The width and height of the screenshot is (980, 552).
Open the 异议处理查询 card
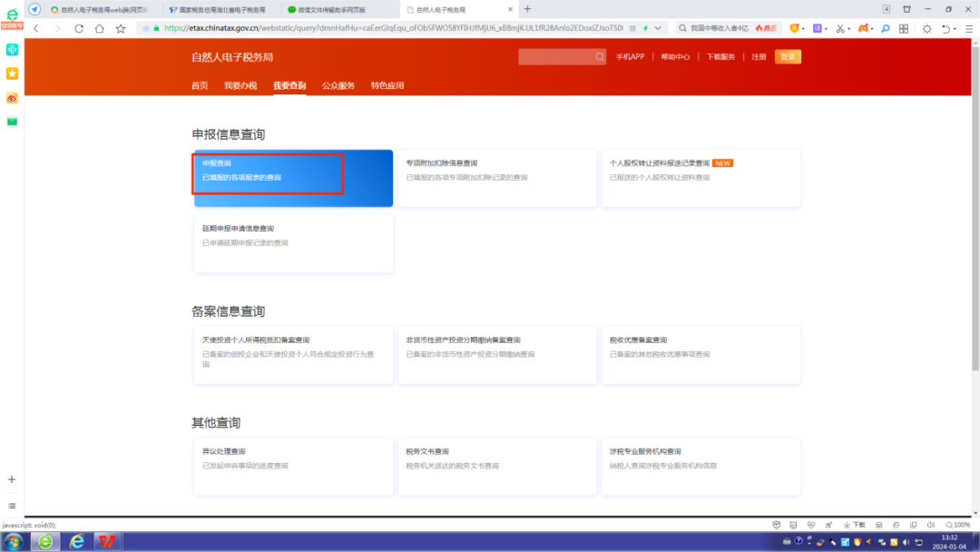(x=293, y=467)
